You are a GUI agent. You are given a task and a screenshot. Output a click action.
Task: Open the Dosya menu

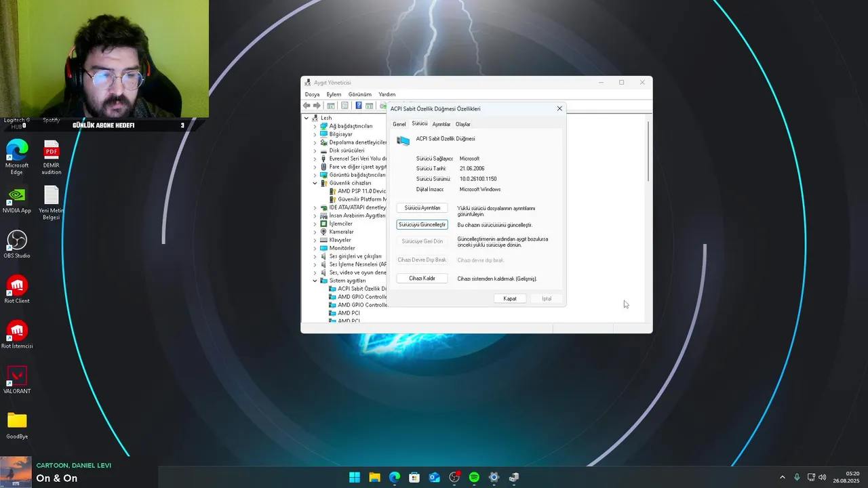(312, 94)
